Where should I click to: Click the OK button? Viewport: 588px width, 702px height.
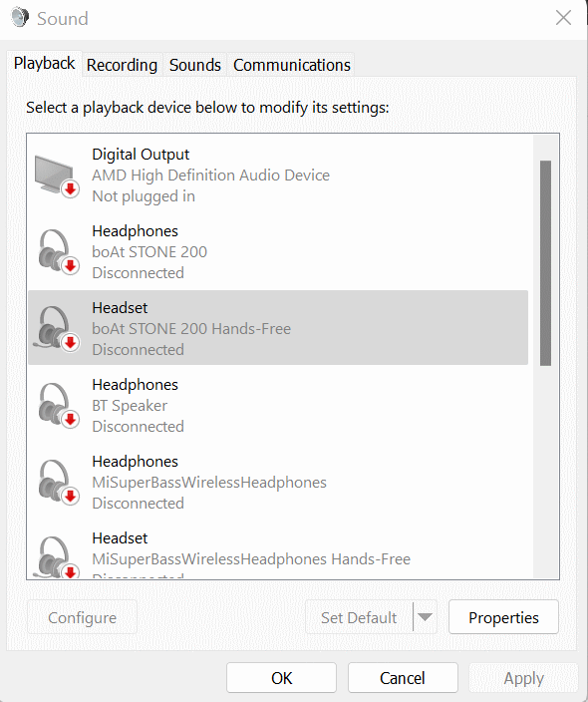[x=281, y=678]
